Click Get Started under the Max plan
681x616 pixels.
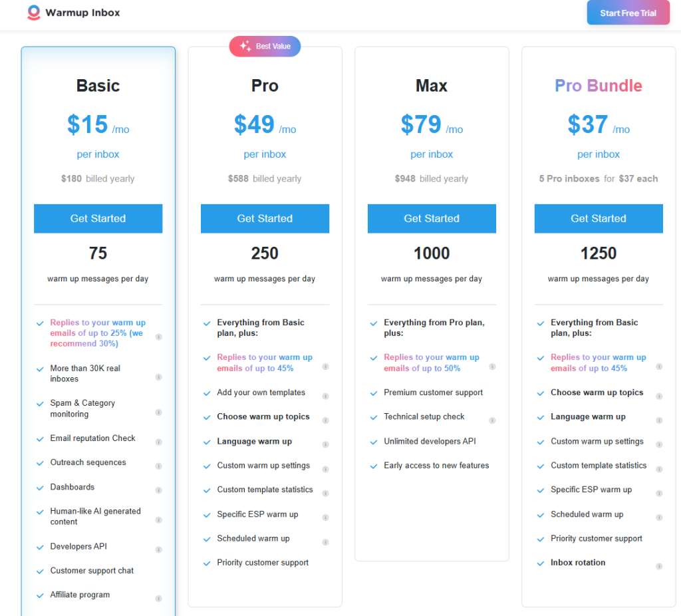click(432, 218)
